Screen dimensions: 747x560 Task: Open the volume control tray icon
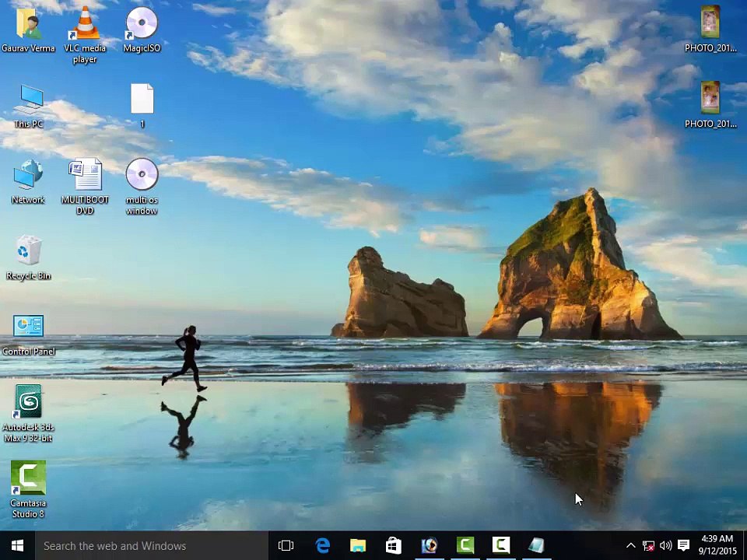tap(665, 546)
